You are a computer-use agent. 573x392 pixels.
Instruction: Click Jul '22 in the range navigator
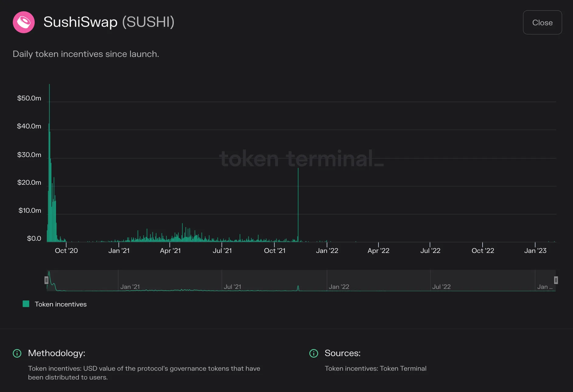441,287
